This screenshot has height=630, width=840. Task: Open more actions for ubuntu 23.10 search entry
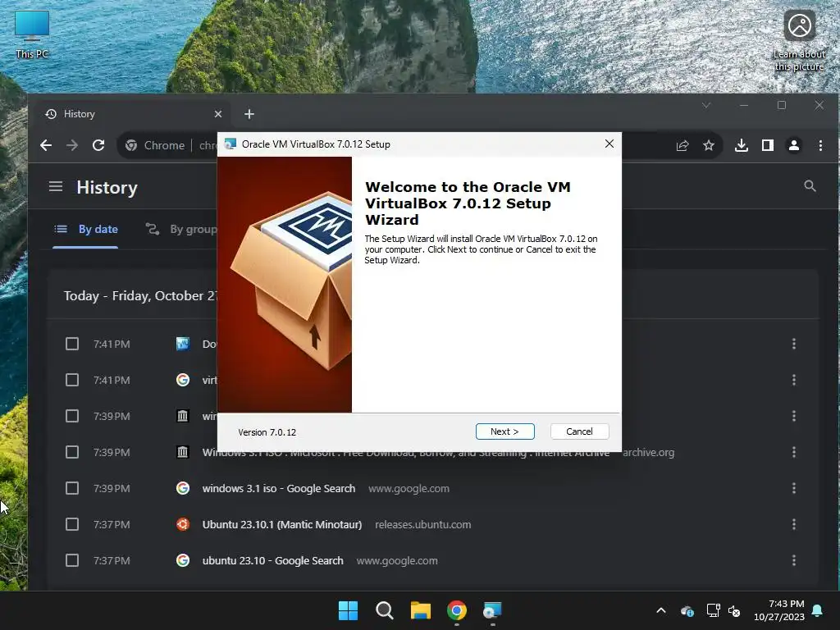tap(794, 560)
